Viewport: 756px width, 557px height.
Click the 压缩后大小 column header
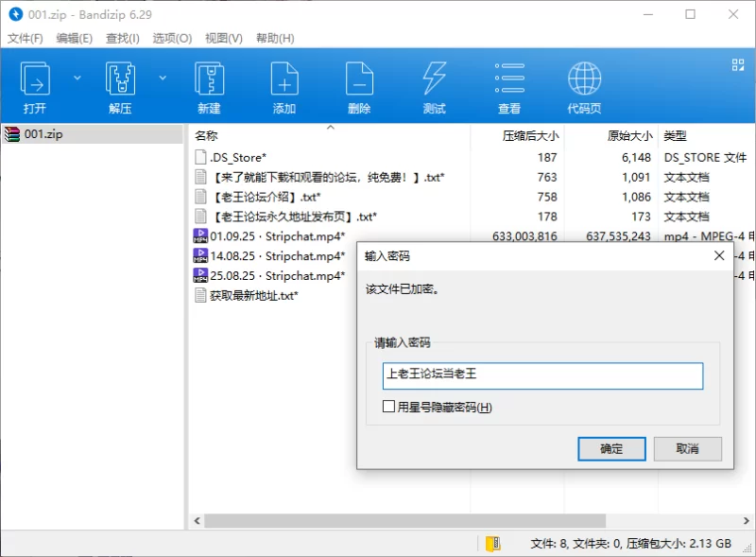coord(530,136)
